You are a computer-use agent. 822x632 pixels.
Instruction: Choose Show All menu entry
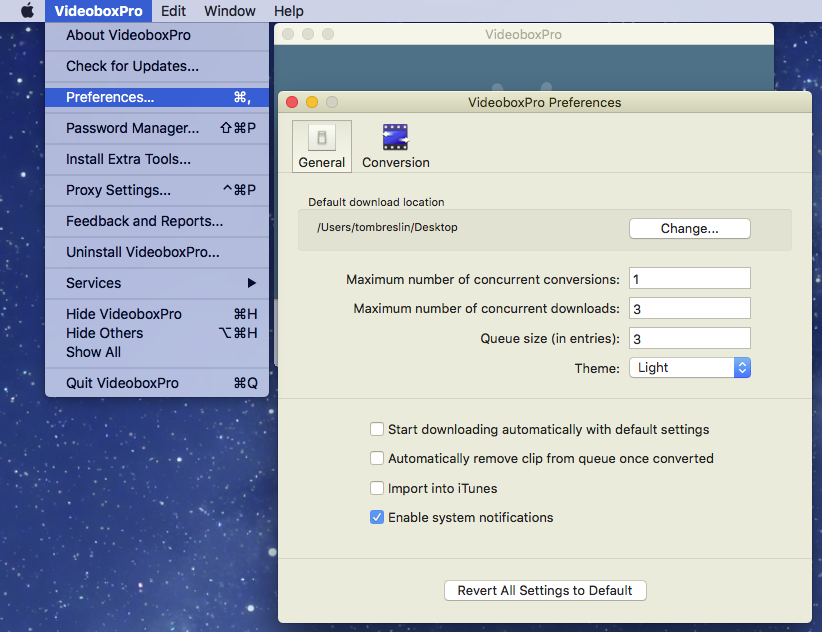click(x=157, y=352)
